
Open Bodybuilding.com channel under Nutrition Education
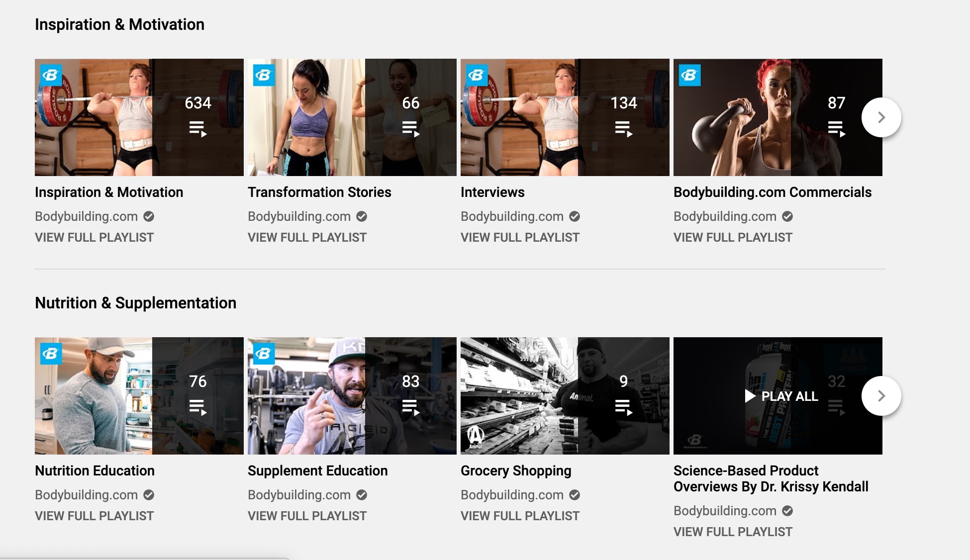click(x=86, y=495)
